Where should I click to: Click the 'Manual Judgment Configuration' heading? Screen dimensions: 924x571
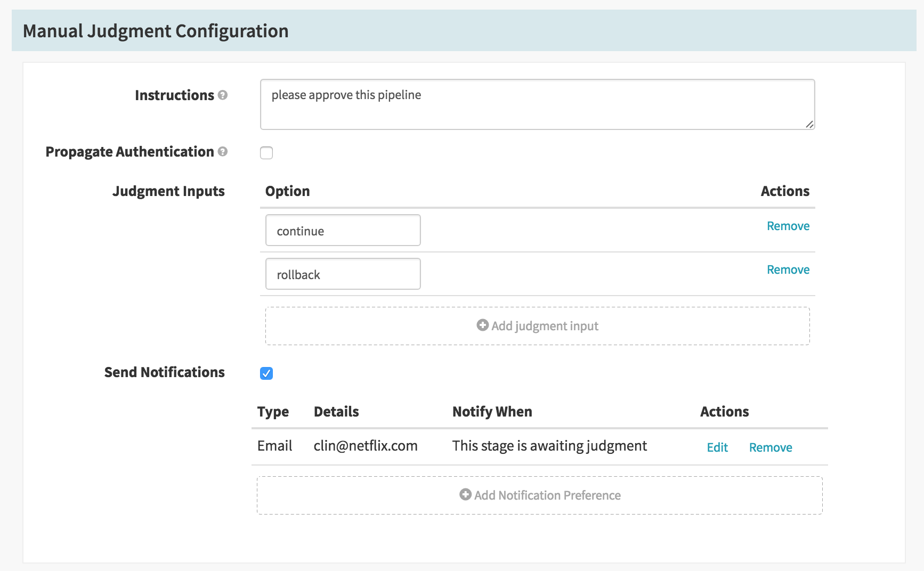tap(156, 31)
